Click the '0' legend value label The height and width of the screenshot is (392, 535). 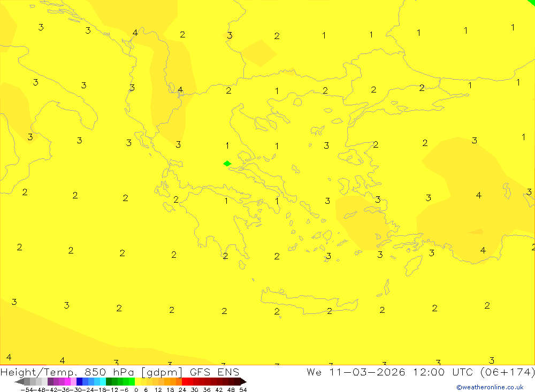136,390
